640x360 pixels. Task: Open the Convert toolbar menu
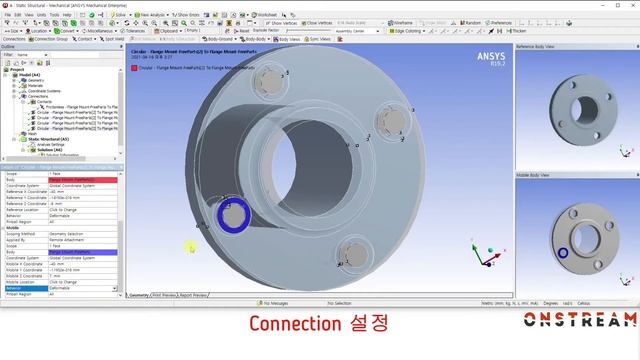pyautogui.click(x=65, y=31)
